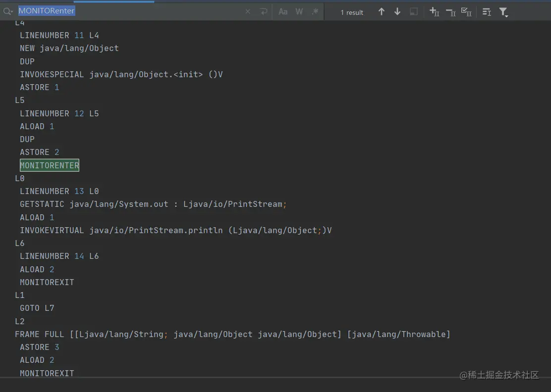
Task: Click the highlighted MONITORENTER instruction
Action: [x=50, y=165]
